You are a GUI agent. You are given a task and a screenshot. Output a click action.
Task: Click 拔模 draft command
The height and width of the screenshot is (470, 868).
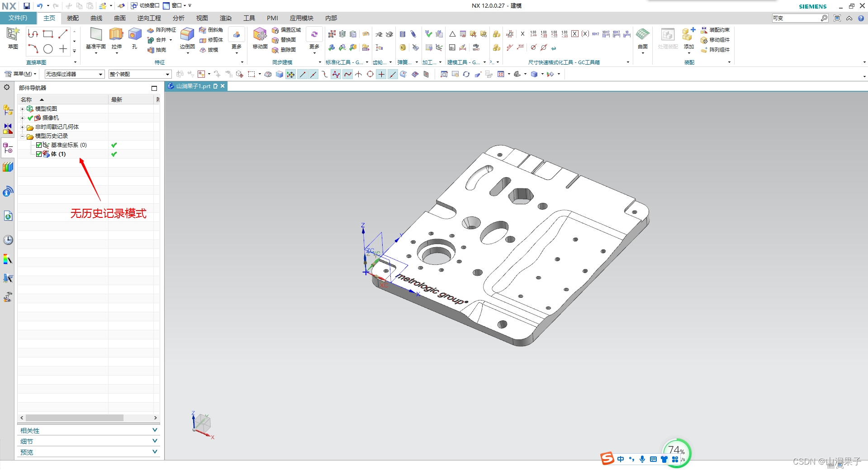point(209,50)
